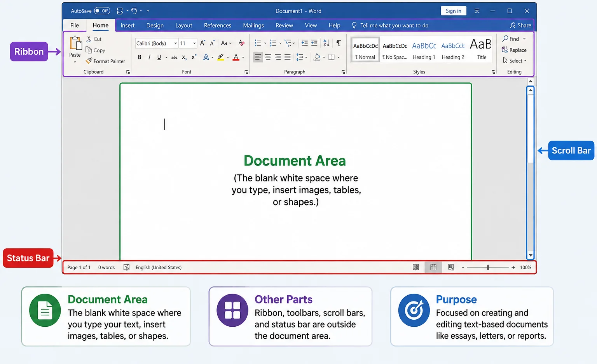Apply the Heading 1 style
Viewport: 597px width, 364px height.
click(424, 51)
